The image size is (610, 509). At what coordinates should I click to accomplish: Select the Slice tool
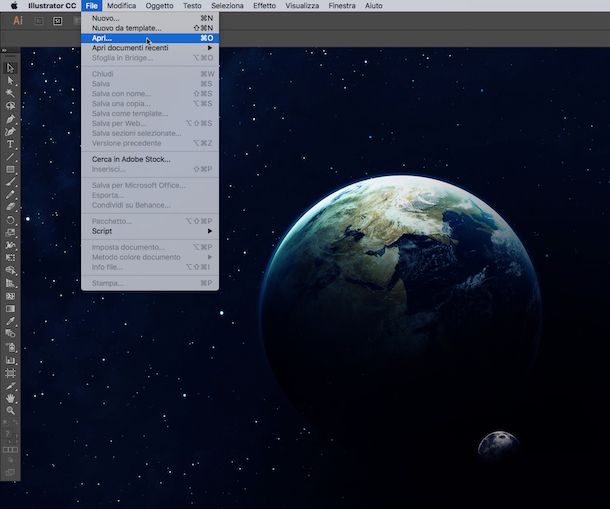(10, 386)
